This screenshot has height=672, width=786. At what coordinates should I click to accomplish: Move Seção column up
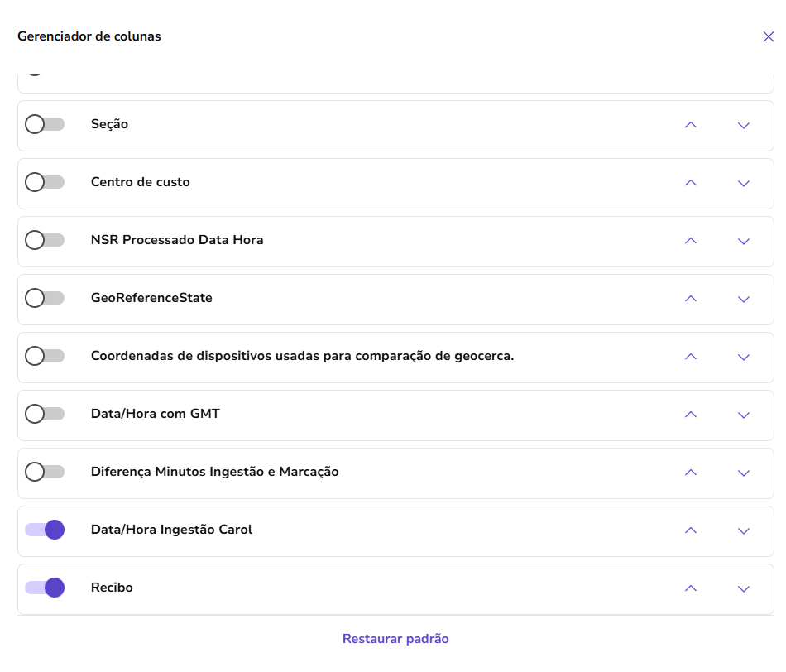point(691,125)
